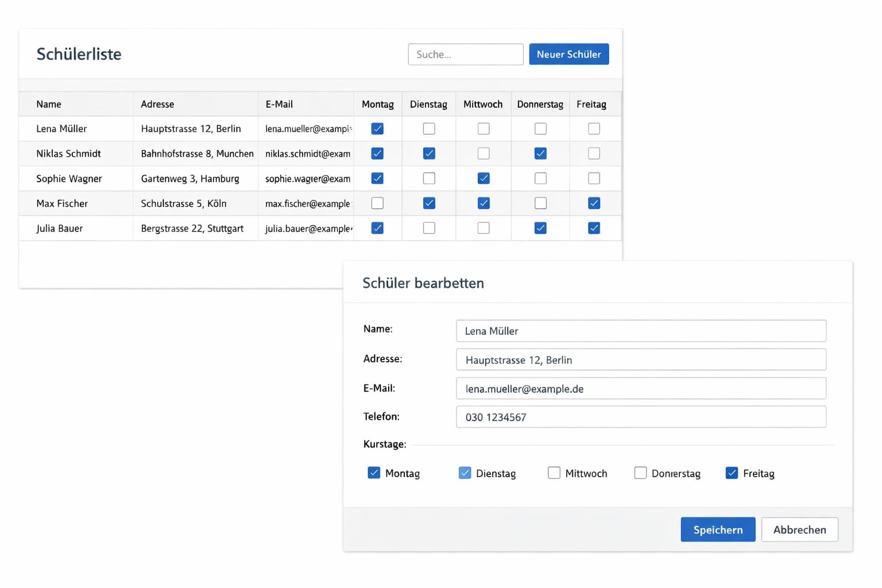Click the Neuer Schüler button
Viewport: 882px width, 588px height.
click(x=568, y=55)
